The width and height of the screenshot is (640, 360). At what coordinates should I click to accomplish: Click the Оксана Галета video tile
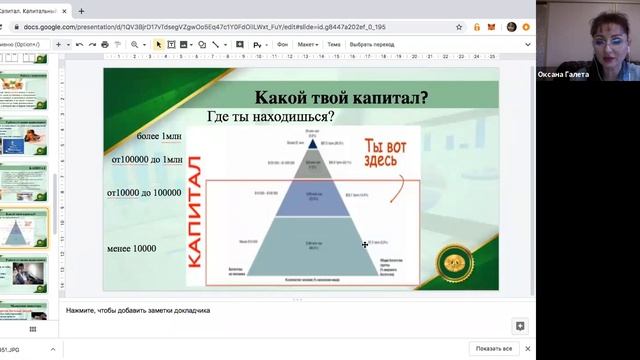coord(588,40)
